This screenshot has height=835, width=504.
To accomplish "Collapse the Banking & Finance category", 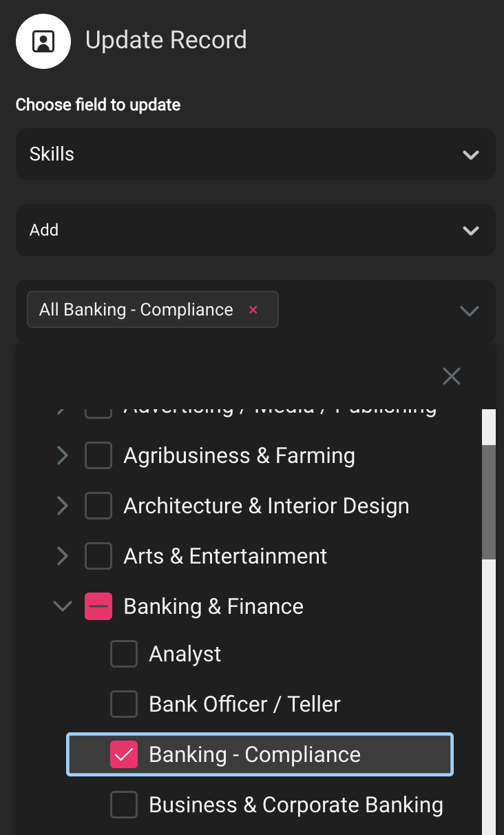I will pos(62,606).
